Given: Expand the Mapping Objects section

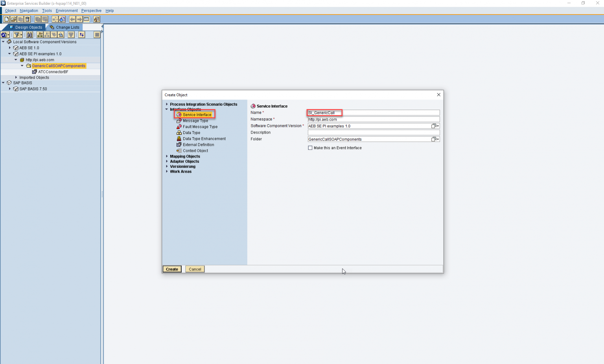Looking at the screenshot, I should (x=167, y=156).
